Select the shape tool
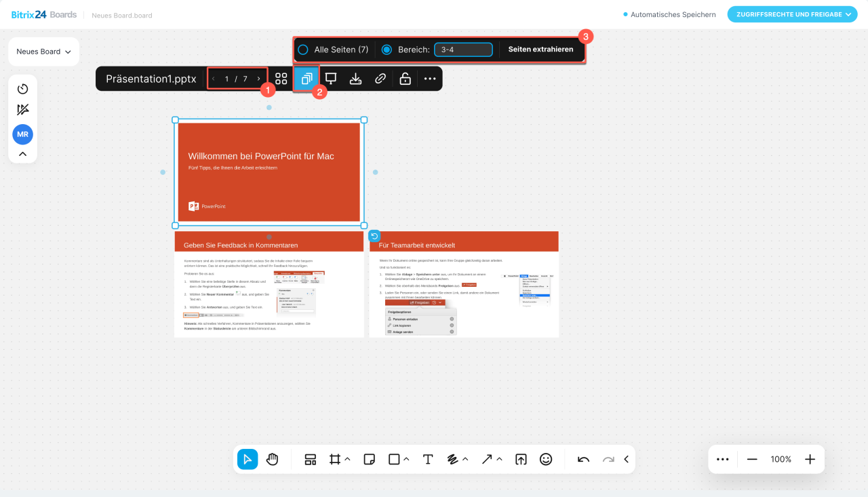The image size is (868, 497). [x=394, y=459]
